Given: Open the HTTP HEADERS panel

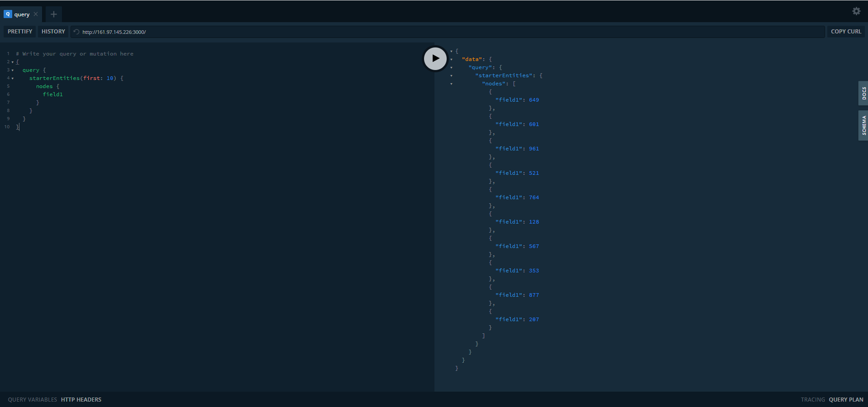Looking at the screenshot, I should (81, 399).
